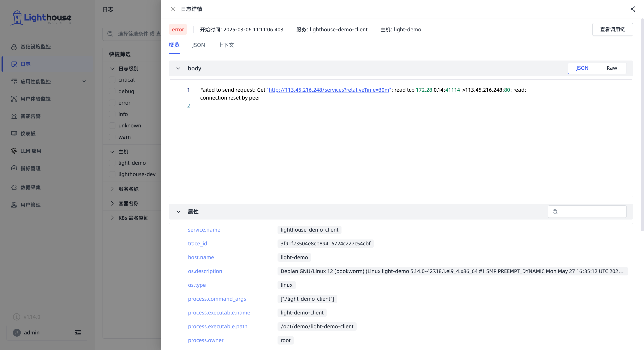
Task: Switch to the JSON tab
Action: click(x=198, y=45)
